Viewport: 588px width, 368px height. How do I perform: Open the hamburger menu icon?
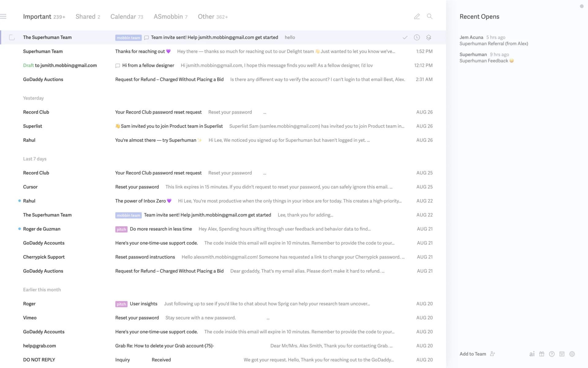click(x=3, y=17)
